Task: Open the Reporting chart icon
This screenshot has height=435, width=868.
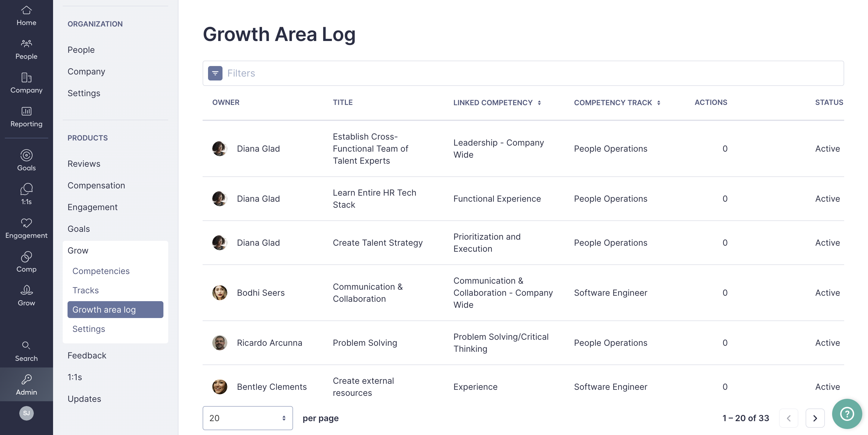Action: pyautogui.click(x=26, y=111)
